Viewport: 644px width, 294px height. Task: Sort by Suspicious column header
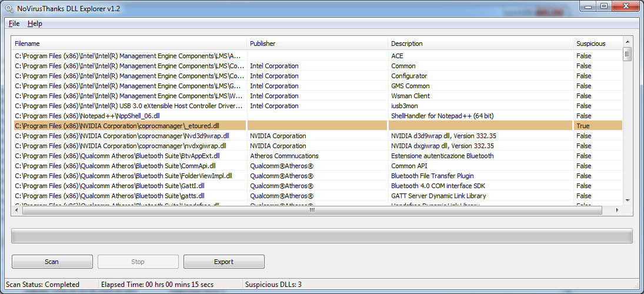[x=598, y=43]
